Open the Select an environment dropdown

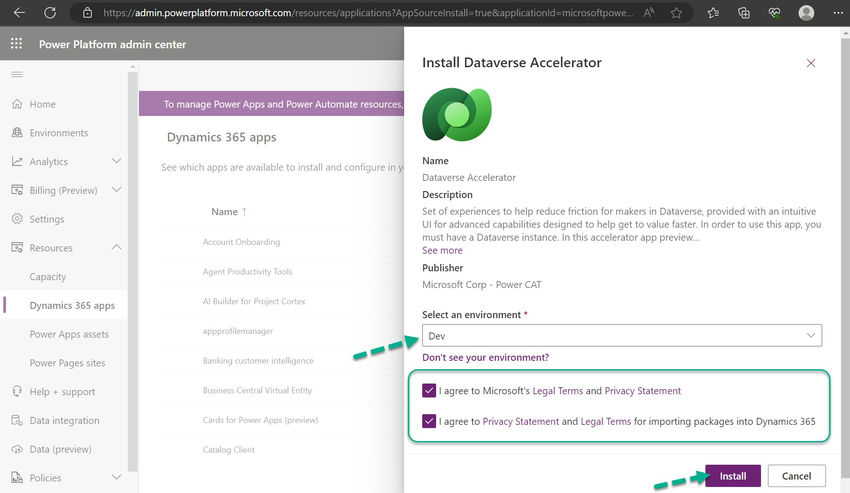coord(622,335)
